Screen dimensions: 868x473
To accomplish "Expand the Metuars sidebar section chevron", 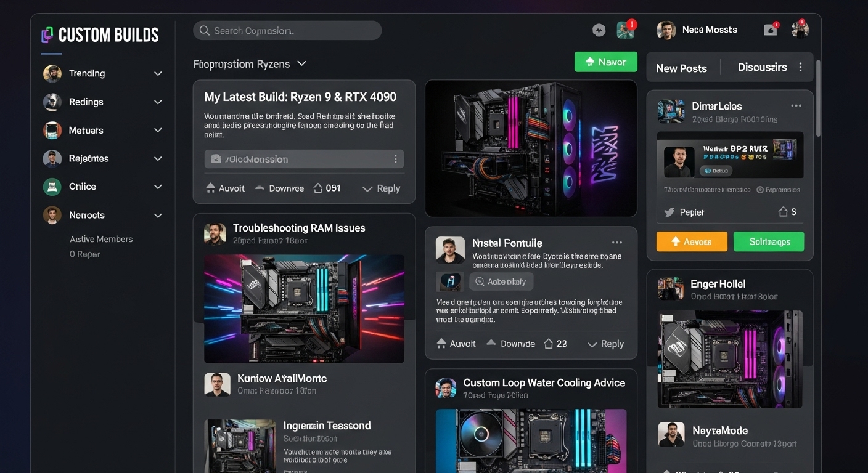I will click(158, 131).
